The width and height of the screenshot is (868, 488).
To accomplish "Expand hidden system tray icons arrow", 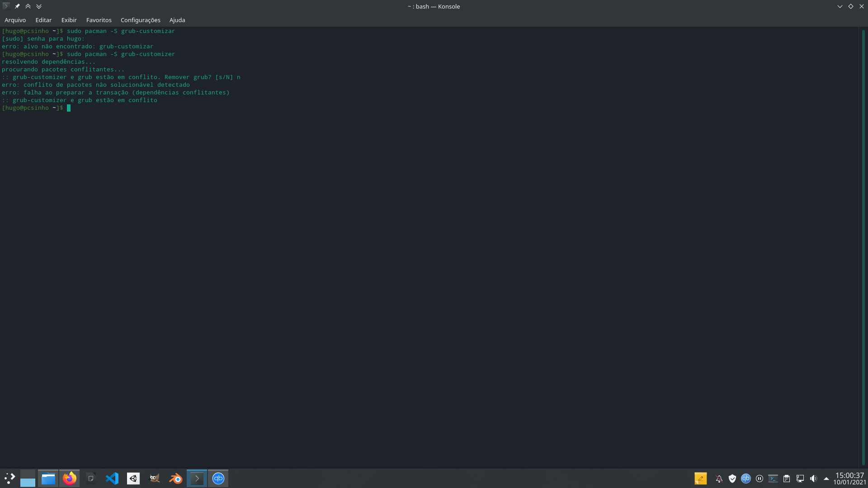I will pos(826,479).
